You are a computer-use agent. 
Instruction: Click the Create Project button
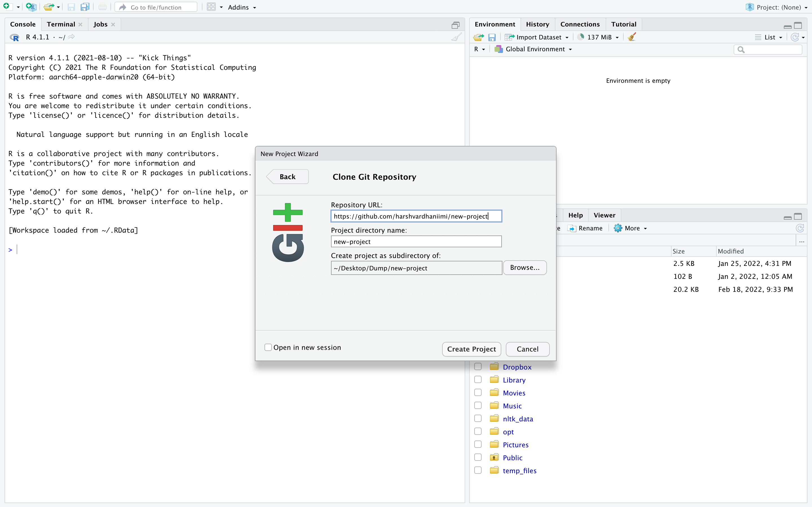point(471,349)
